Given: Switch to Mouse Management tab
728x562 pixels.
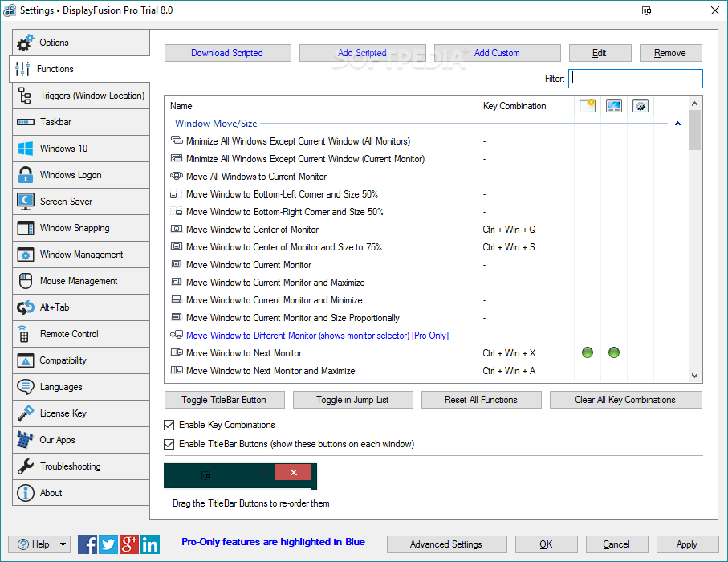Looking at the screenshot, I should coord(81,281).
